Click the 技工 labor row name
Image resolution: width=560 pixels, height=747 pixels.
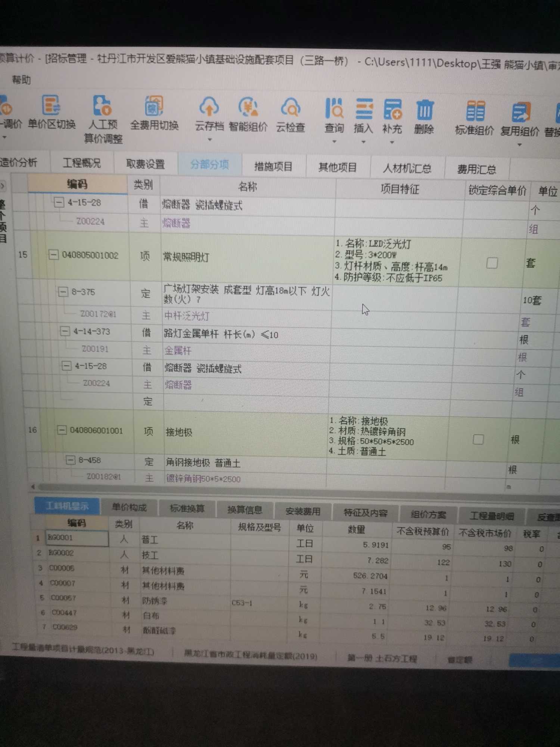click(x=150, y=555)
